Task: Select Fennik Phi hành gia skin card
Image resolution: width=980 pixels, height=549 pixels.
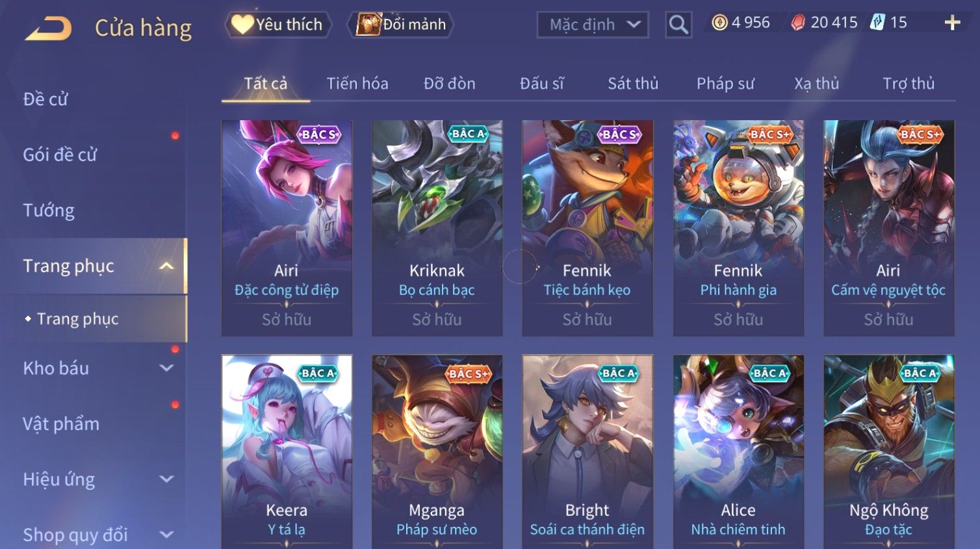Action: coord(738,228)
